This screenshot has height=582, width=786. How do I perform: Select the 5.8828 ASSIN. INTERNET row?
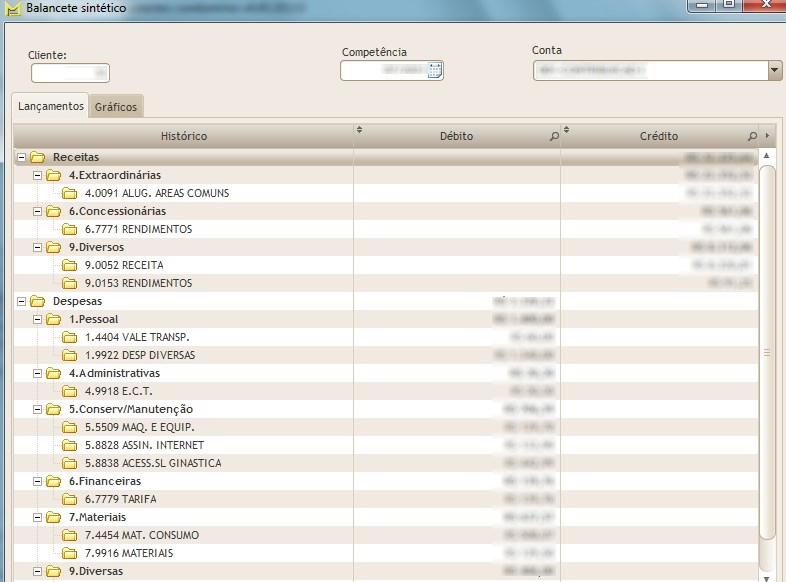pyautogui.click(x=144, y=445)
